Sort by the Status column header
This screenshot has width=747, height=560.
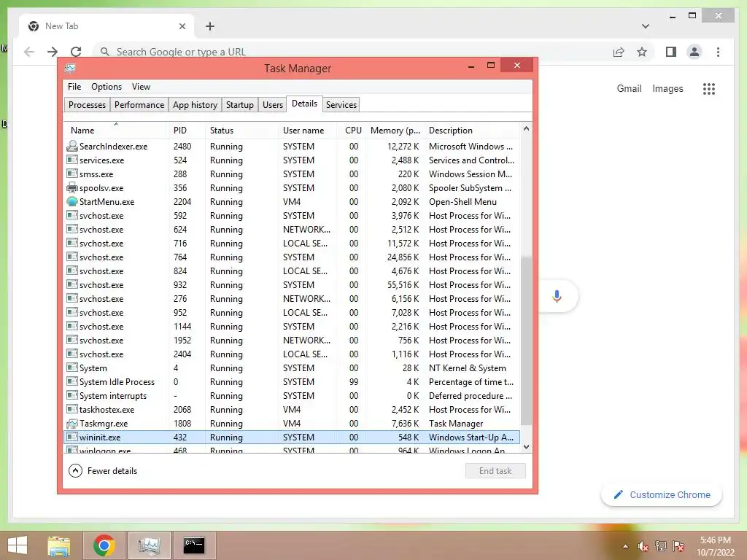click(x=241, y=130)
